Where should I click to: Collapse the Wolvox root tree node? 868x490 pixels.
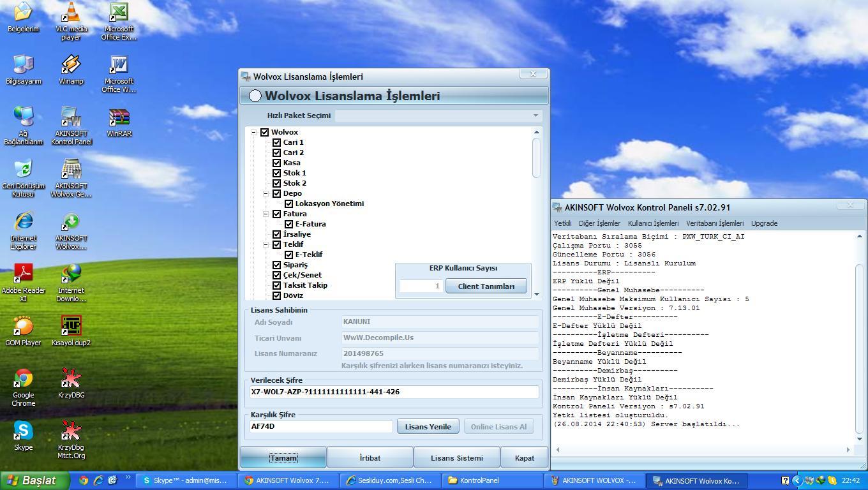pos(253,132)
